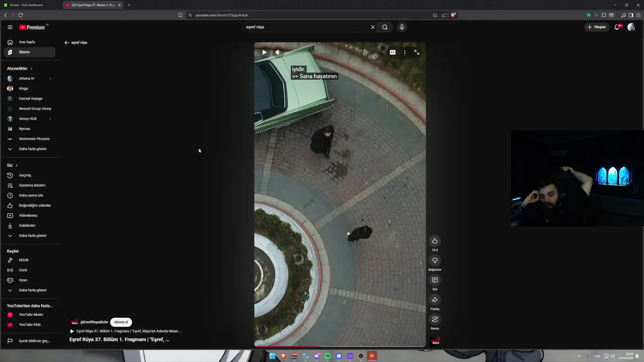This screenshot has height=362, width=644.
Task: Open the comments with 562 replies
Action: coord(435,280)
